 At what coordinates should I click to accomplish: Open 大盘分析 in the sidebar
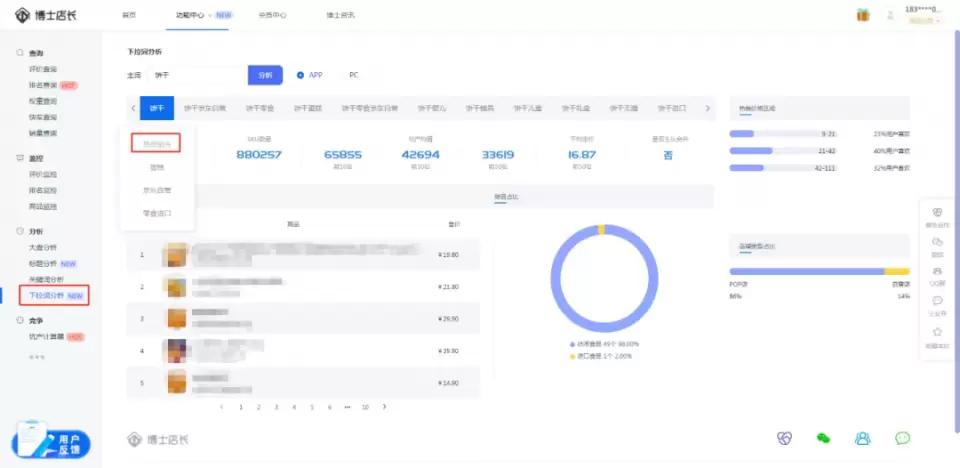click(43, 247)
